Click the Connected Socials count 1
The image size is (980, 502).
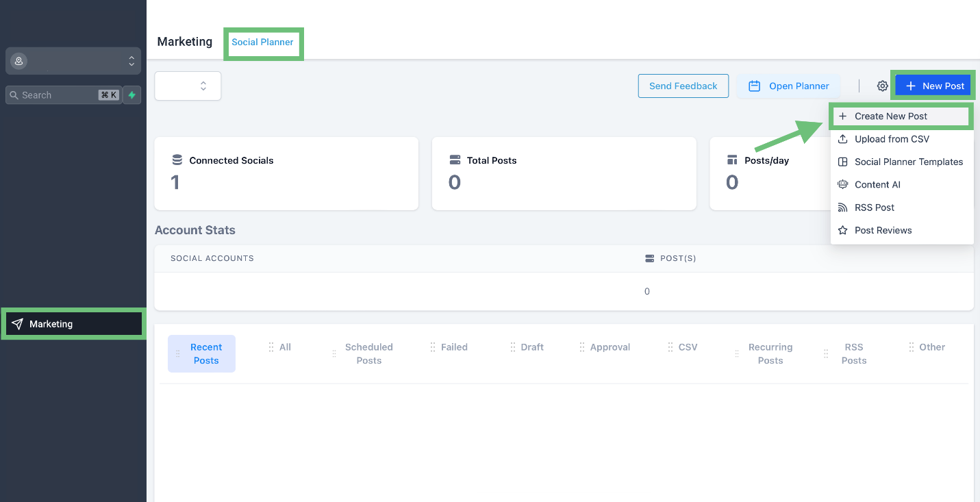point(175,183)
